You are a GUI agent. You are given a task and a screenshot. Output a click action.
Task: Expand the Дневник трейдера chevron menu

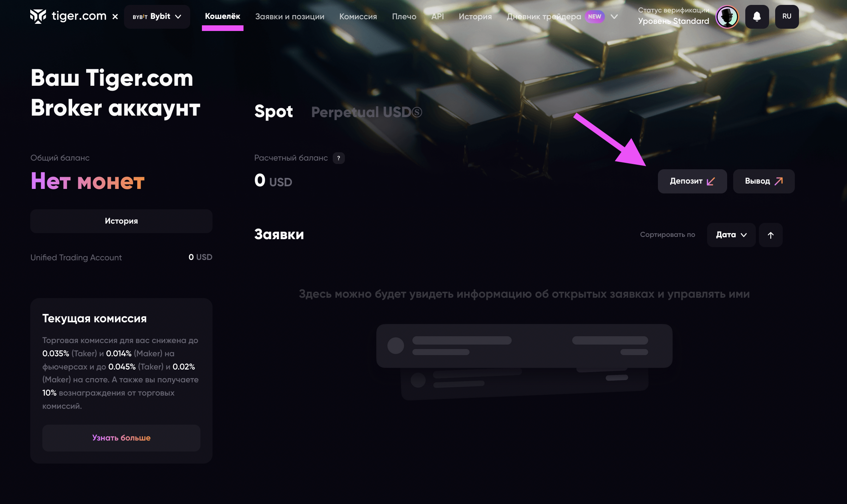(614, 17)
